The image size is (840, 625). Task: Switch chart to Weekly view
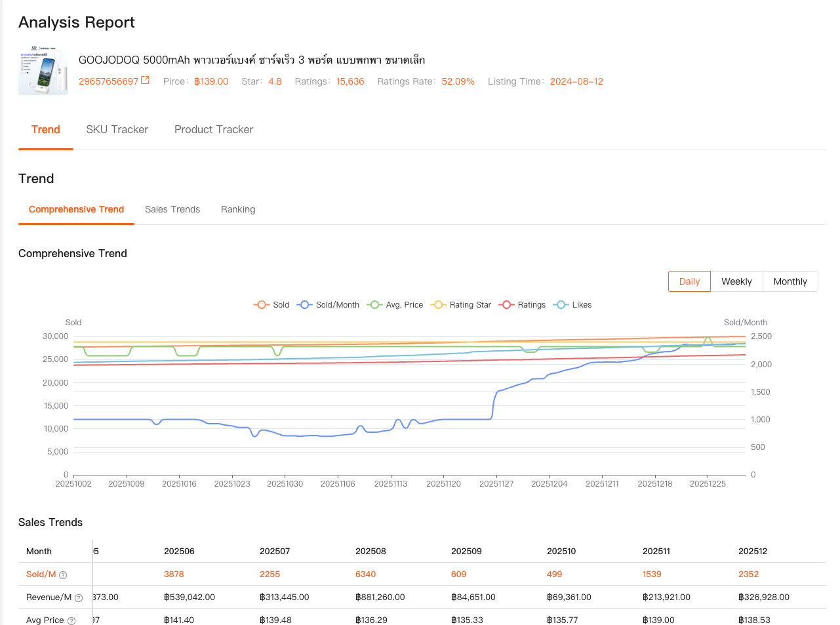736,281
